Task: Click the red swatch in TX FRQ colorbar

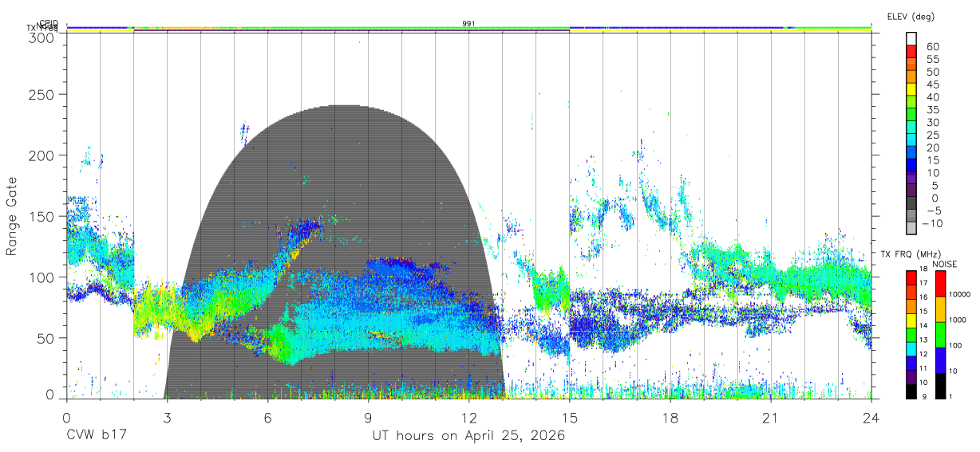Action: (911, 277)
